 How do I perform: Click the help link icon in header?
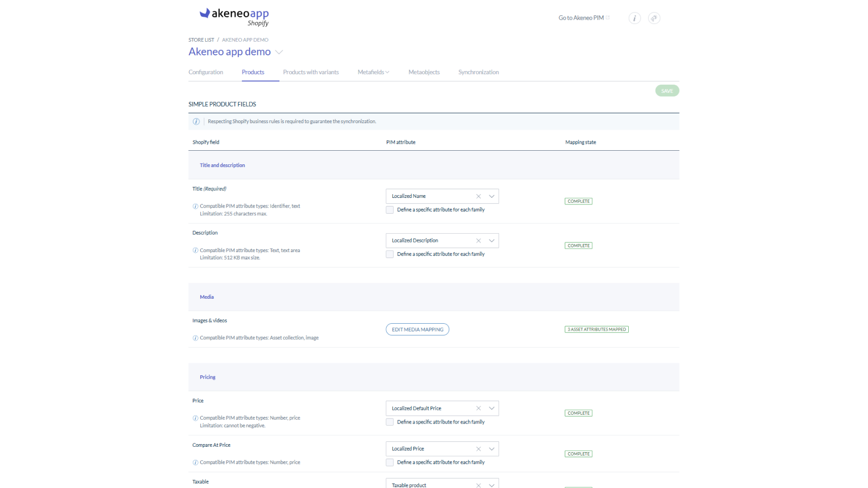tap(654, 18)
